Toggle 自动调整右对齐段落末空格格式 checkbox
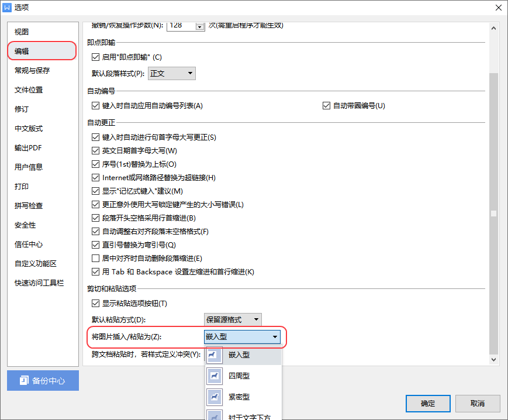The width and height of the screenshot is (508, 420). click(x=95, y=232)
